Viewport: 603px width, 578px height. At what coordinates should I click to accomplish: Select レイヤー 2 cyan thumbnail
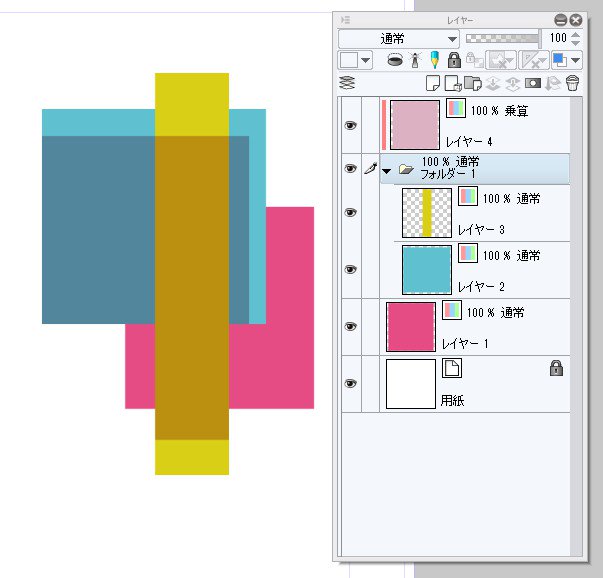[x=426, y=270]
